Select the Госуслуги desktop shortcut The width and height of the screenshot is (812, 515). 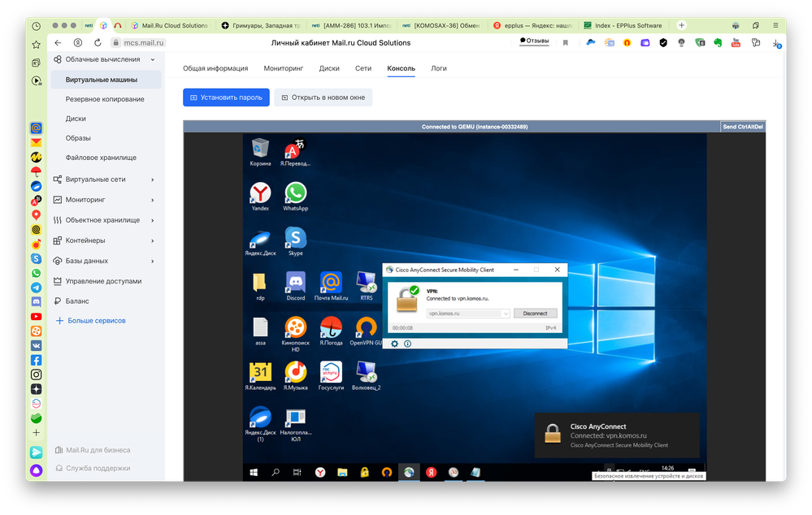[x=331, y=376]
